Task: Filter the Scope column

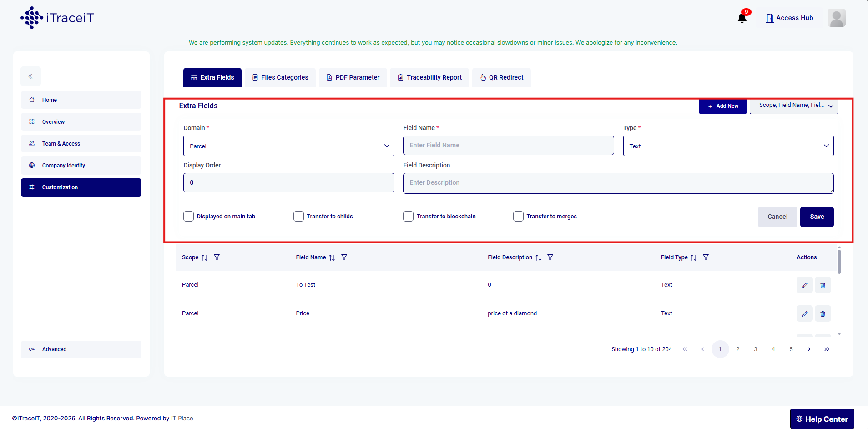Action: click(x=217, y=257)
